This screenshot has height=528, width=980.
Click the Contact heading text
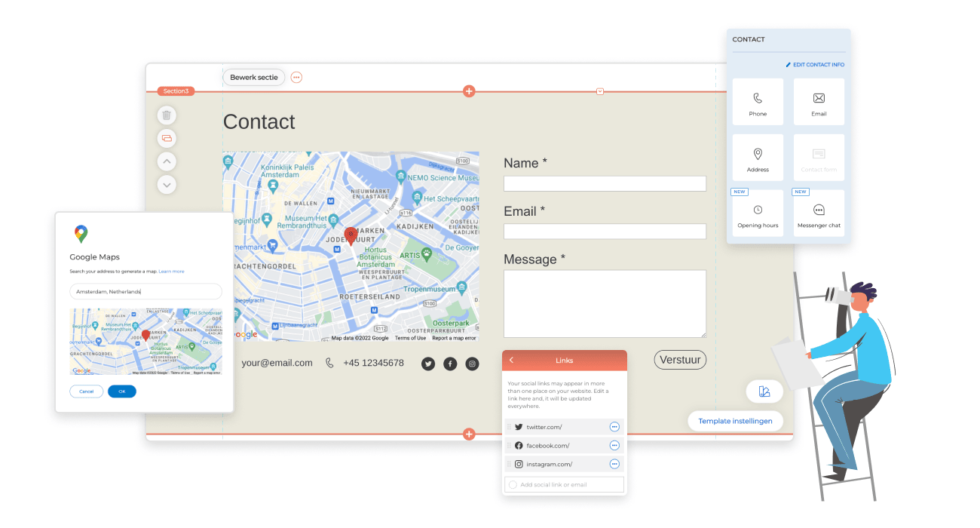pos(259,121)
